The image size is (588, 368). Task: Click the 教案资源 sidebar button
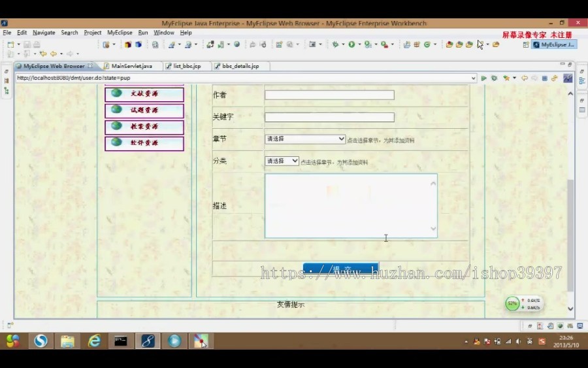tap(144, 127)
